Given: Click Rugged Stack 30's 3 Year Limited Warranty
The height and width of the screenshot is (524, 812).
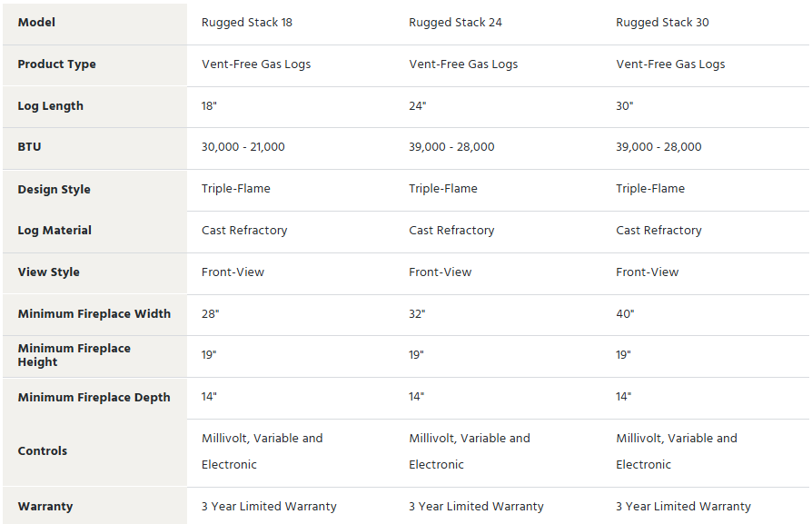Looking at the screenshot, I should tap(683, 507).
